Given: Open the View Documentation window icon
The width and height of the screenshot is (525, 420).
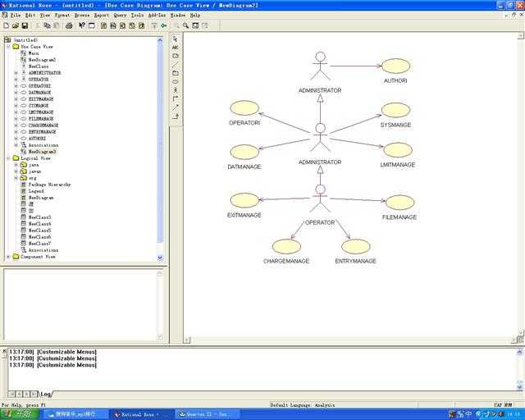Looking at the screenshot, I should [x=91, y=25].
